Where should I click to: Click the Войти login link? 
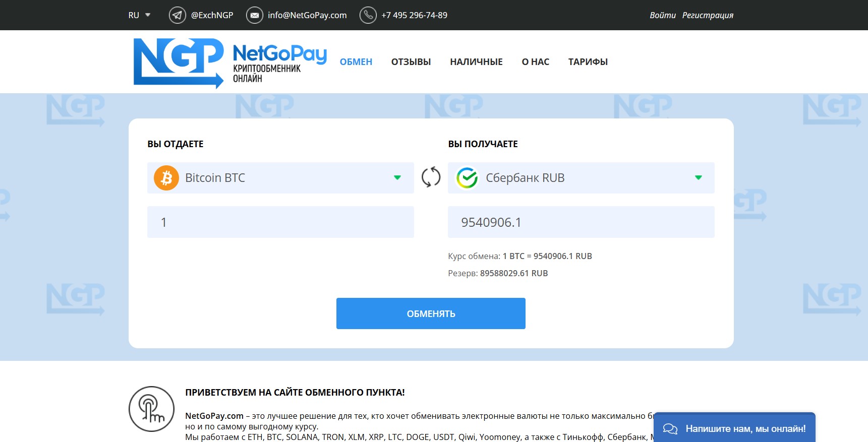pos(663,15)
